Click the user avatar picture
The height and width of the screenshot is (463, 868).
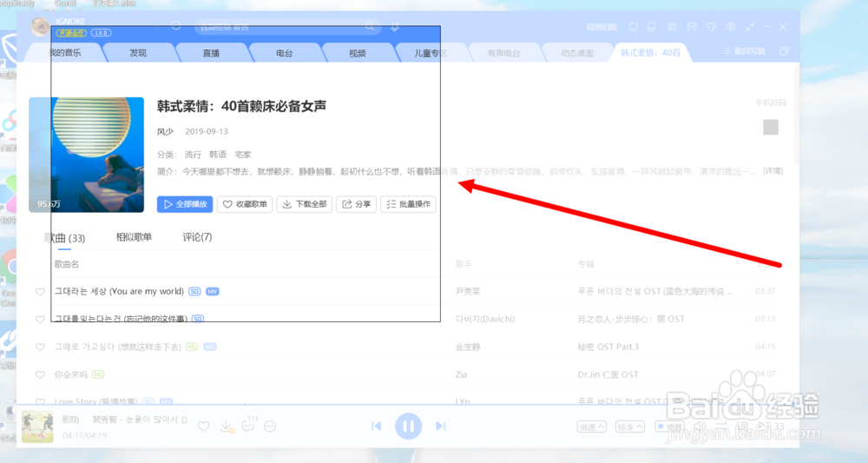pyautogui.click(x=39, y=26)
